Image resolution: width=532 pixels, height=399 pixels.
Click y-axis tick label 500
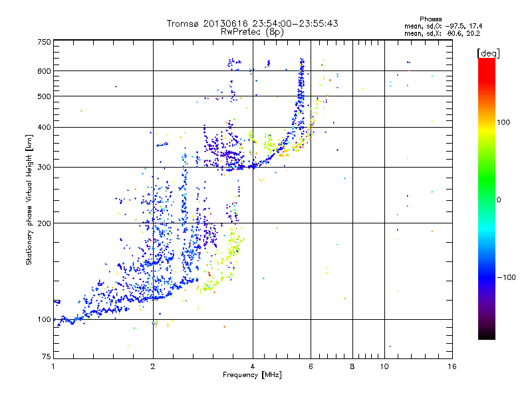pos(44,96)
